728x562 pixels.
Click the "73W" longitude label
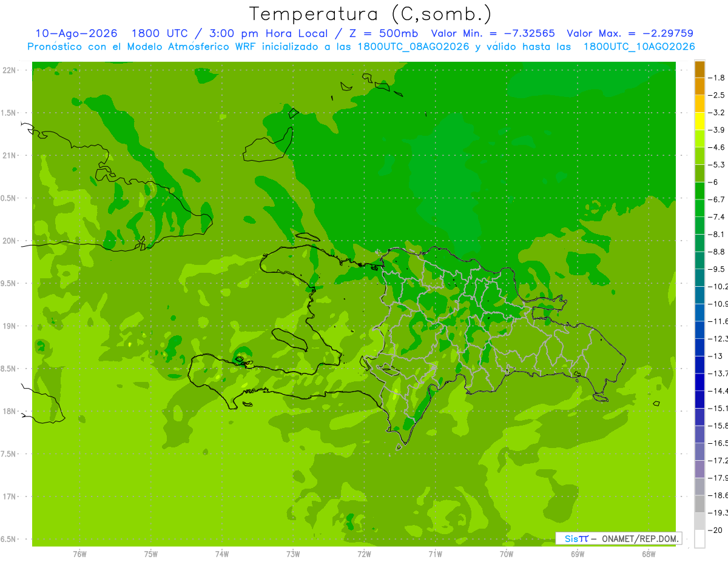pyautogui.click(x=293, y=554)
